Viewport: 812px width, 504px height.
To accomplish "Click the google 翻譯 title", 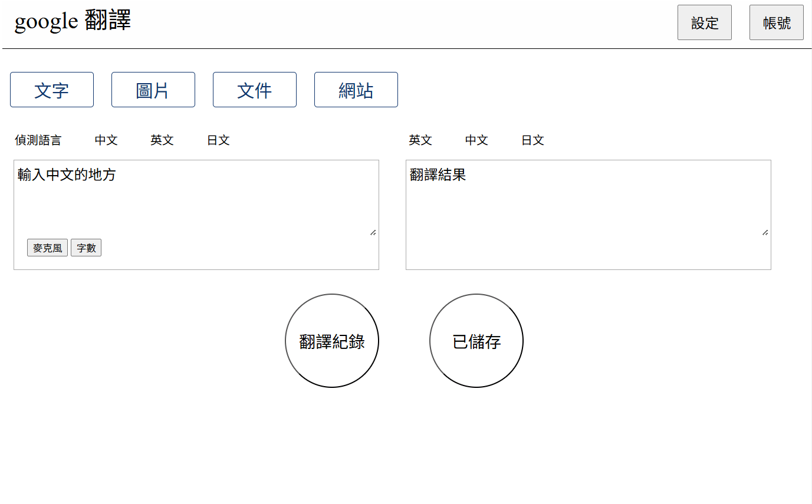I will click(x=73, y=21).
